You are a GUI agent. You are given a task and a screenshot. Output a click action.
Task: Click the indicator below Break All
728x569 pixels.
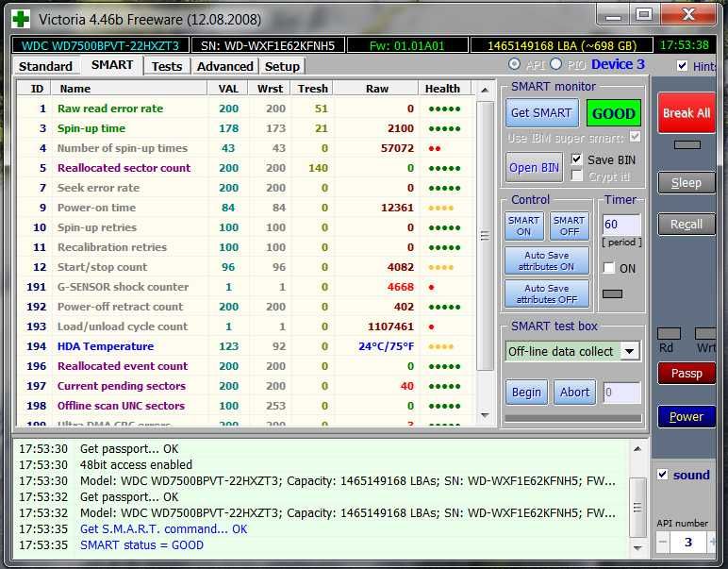tap(687, 145)
